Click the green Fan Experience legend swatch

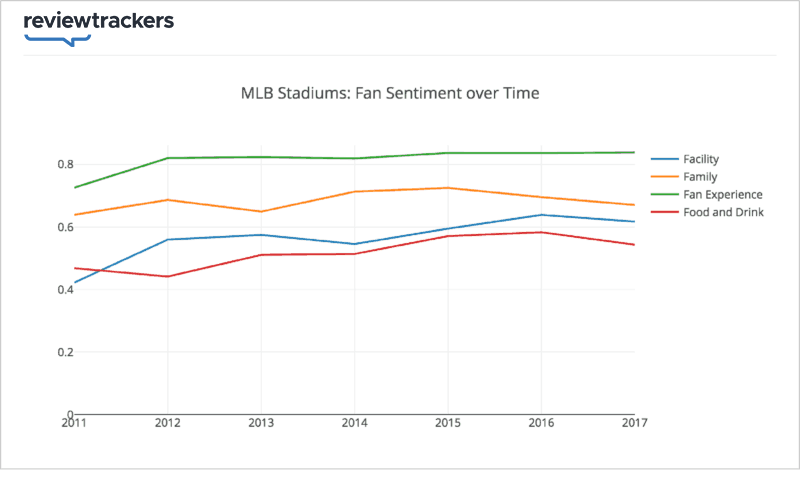pyautogui.click(x=664, y=194)
